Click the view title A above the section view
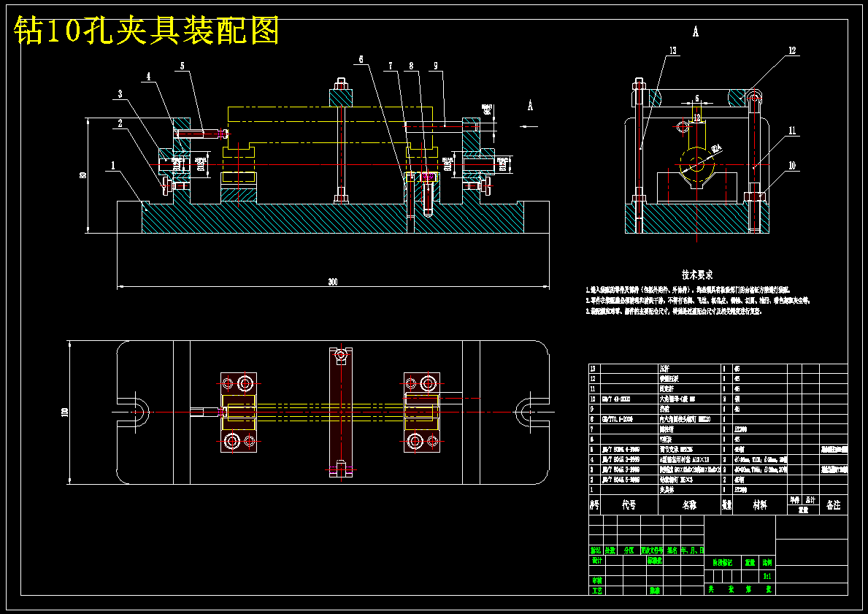Screen dimensions: 868x614 [696, 32]
